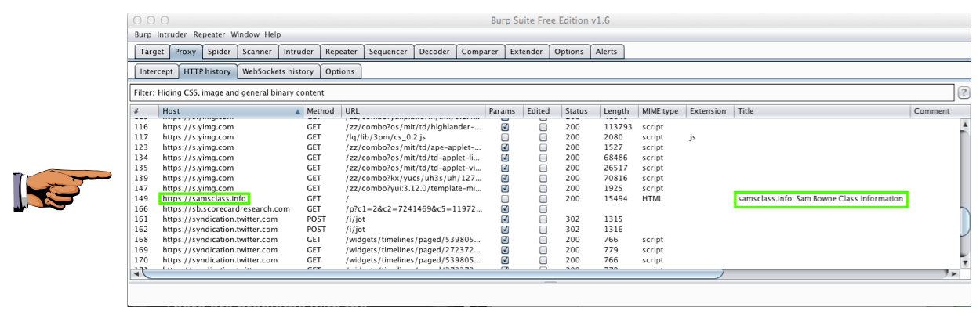Sort requests by Length column header
The height and width of the screenshot is (315, 980).
tap(618, 111)
